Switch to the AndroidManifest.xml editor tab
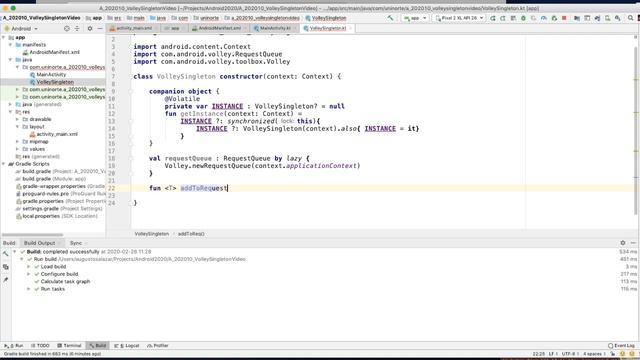 (220, 28)
